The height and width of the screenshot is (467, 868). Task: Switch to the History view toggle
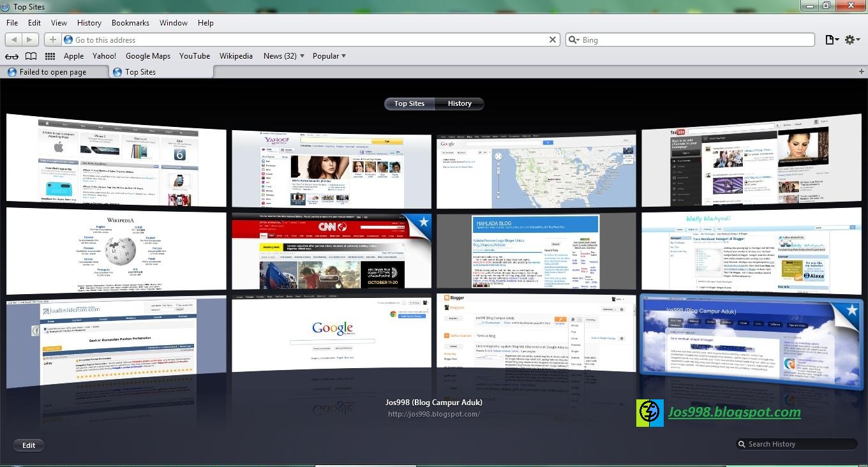pyautogui.click(x=460, y=103)
